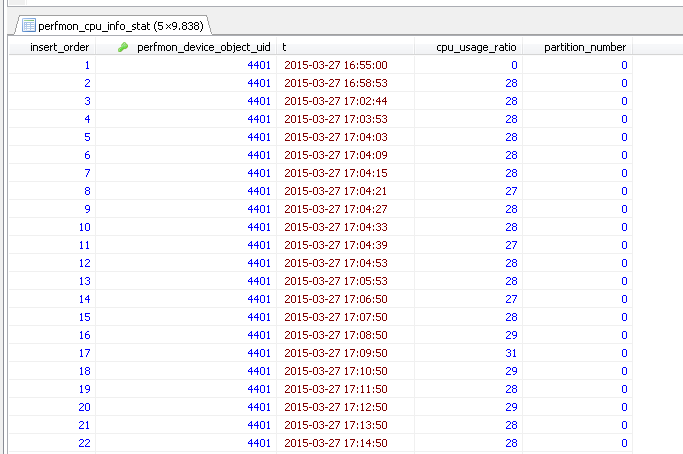Select device uid 4401 in row 12
683x454 pixels.
pos(186,263)
